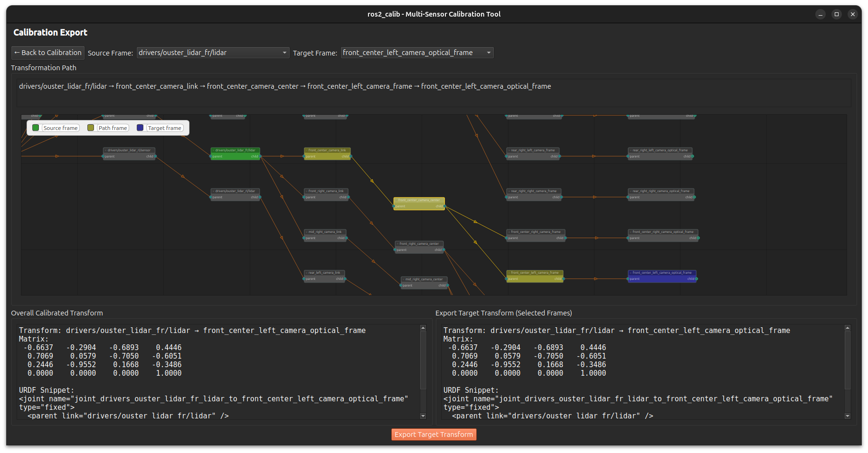Click parent port of front_center_right_camera_frame node
This screenshot has height=453, width=868.
(507, 238)
